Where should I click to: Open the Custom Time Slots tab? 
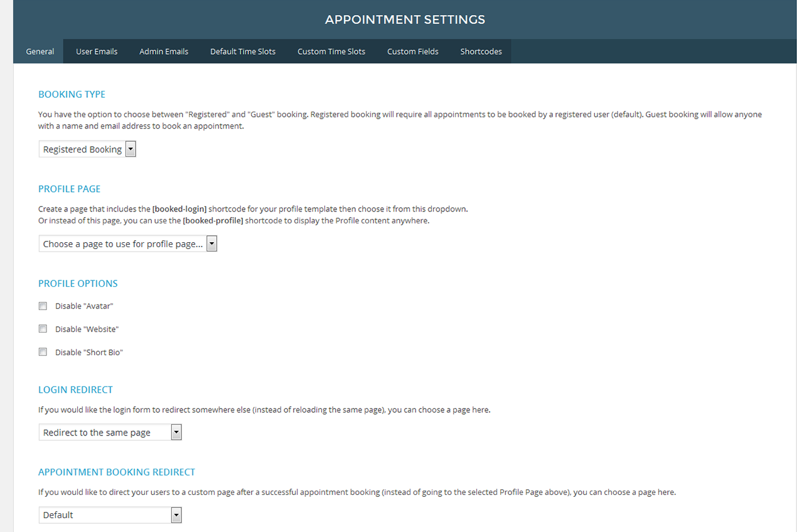point(331,51)
